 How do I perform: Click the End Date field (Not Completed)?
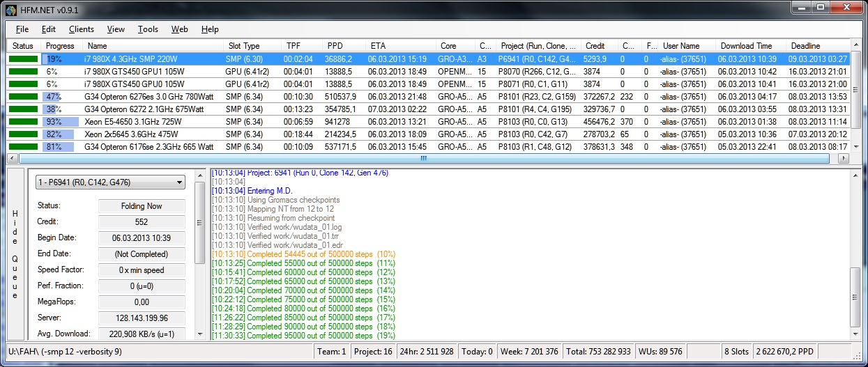point(142,254)
